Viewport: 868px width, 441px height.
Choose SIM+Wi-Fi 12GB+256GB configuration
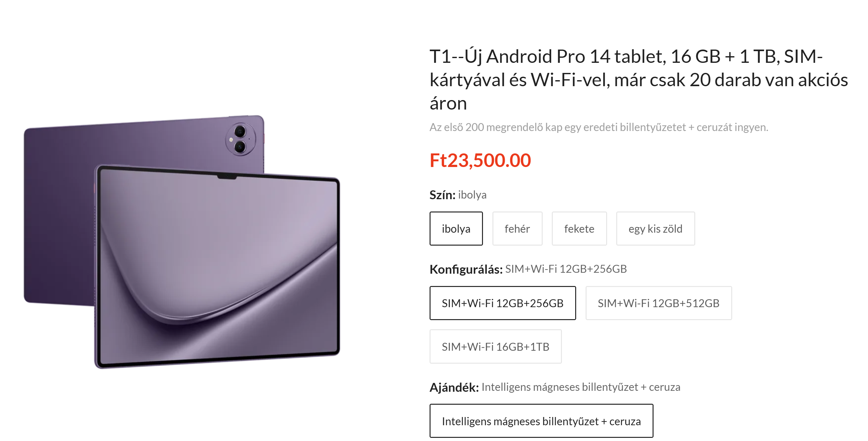click(503, 303)
